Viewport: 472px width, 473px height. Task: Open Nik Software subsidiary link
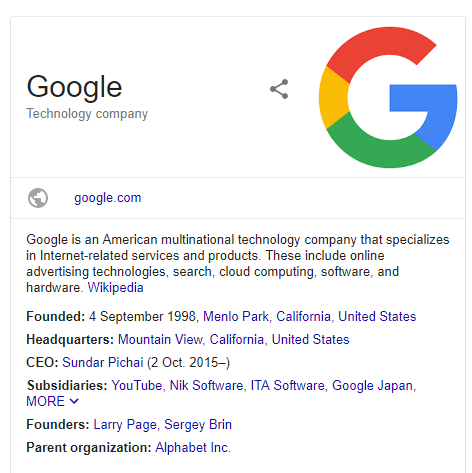pos(206,385)
